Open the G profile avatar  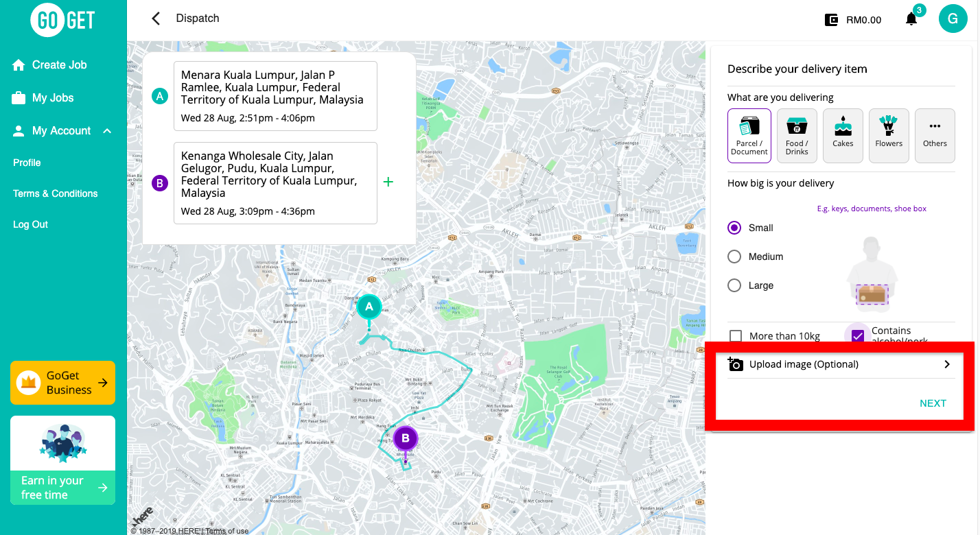[953, 19]
